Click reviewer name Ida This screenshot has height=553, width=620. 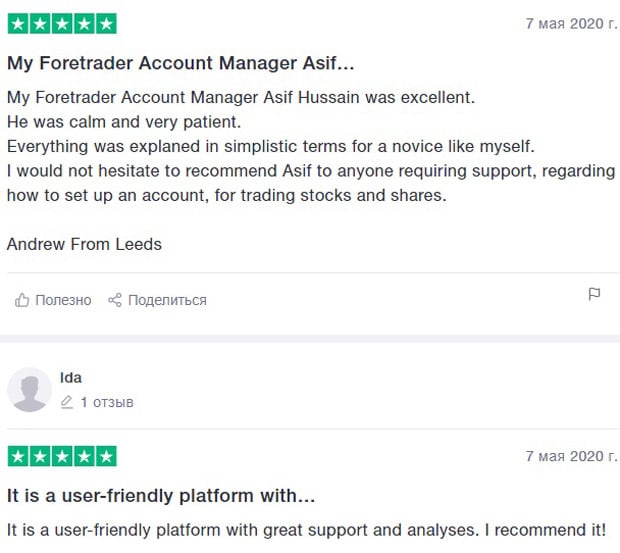tap(71, 378)
